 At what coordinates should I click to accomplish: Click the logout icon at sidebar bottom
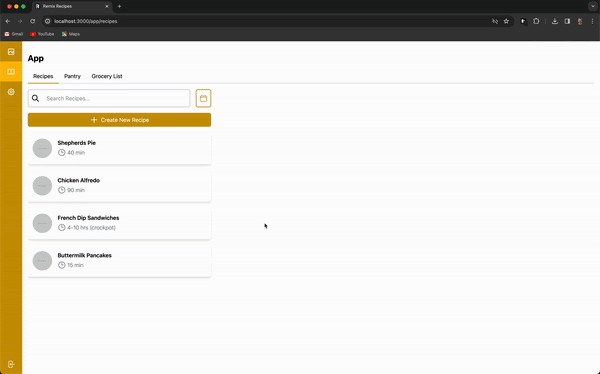11,364
